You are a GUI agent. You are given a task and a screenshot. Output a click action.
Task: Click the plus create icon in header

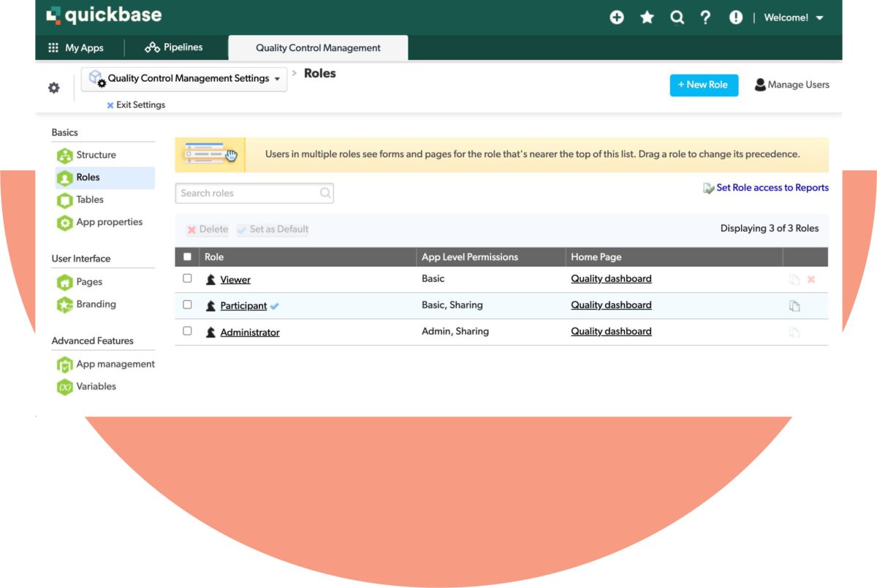[x=617, y=18]
